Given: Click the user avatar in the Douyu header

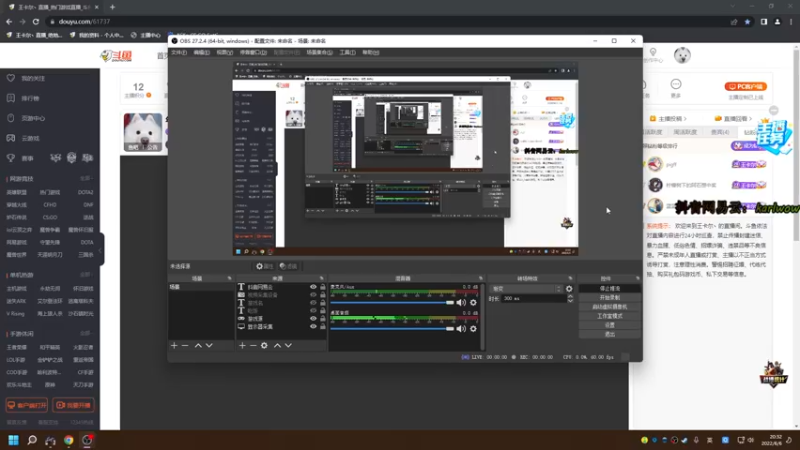Looking at the screenshot, I should 682,55.
